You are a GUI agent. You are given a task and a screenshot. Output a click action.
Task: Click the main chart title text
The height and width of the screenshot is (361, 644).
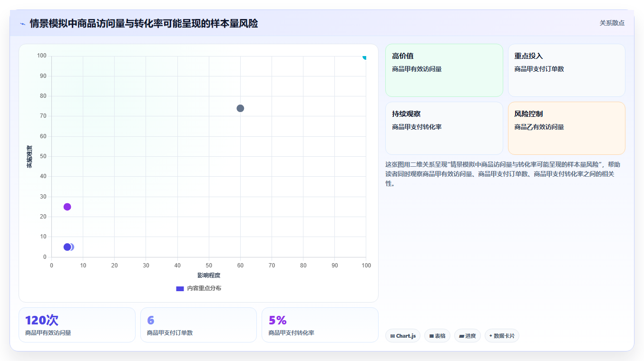coord(144,23)
